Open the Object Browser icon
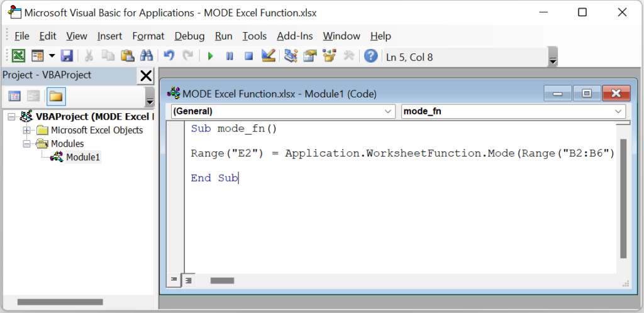This screenshot has height=313, width=644. (x=330, y=56)
